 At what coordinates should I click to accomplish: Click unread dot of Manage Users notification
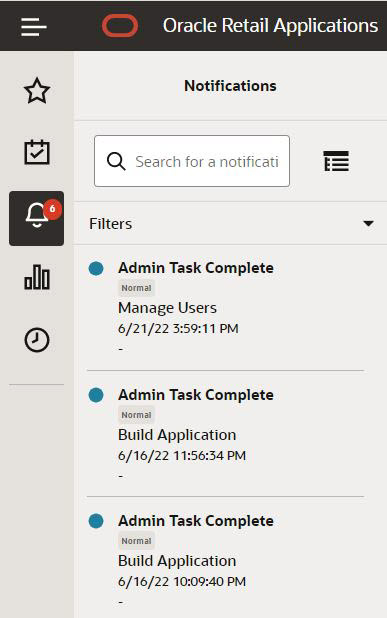tap(96, 268)
